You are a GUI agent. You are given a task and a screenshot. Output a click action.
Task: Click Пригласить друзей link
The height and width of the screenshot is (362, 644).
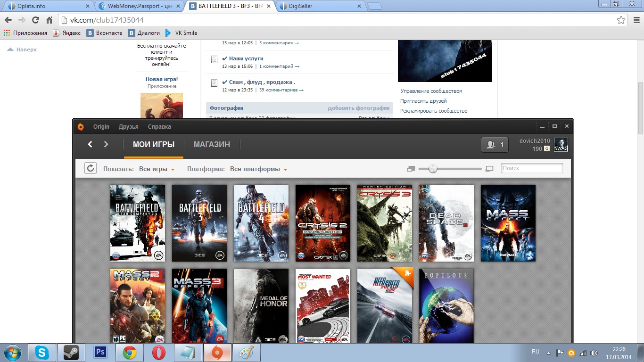pos(423,101)
